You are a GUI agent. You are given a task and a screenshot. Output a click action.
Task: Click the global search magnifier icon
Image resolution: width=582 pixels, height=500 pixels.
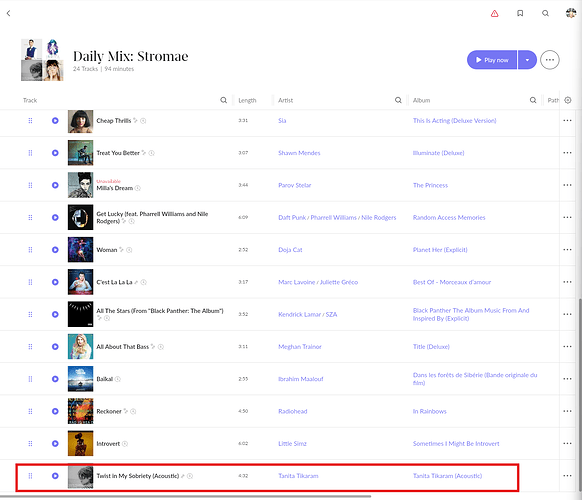tap(545, 13)
